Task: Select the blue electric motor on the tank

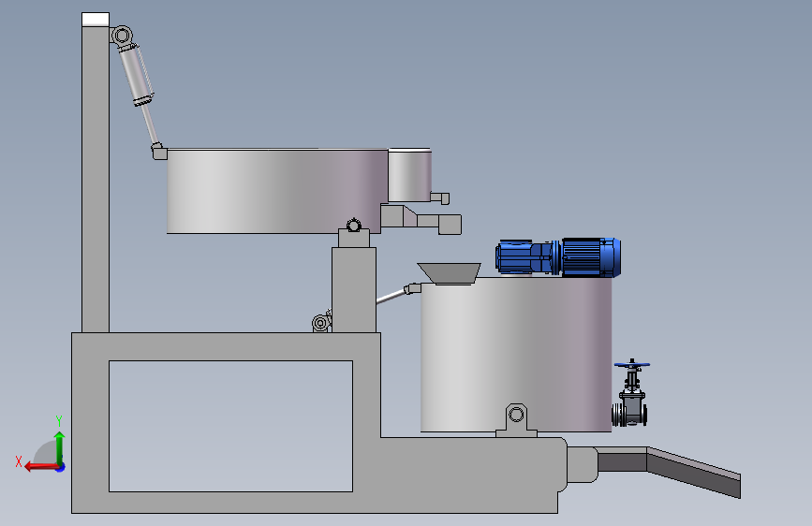Action: pyautogui.click(x=591, y=257)
